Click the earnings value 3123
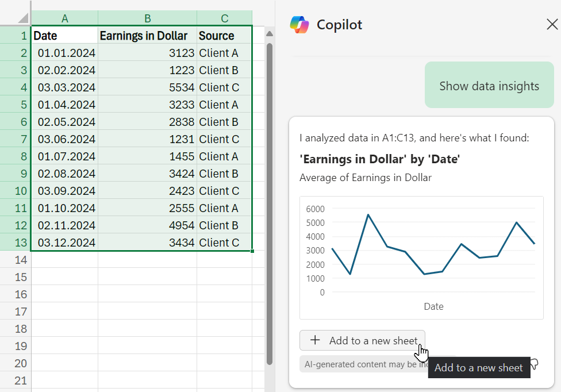Viewport: 561px width, 392px height. tap(147, 52)
